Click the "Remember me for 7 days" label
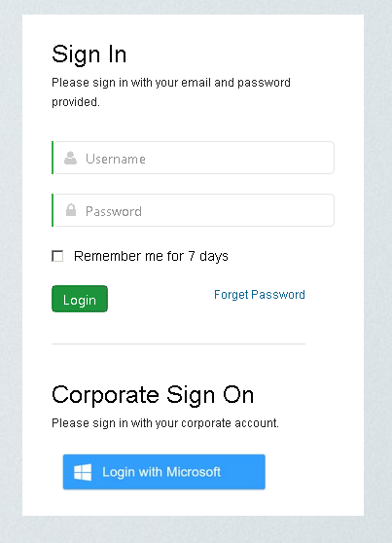The height and width of the screenshot is (543, 392). 151,257
